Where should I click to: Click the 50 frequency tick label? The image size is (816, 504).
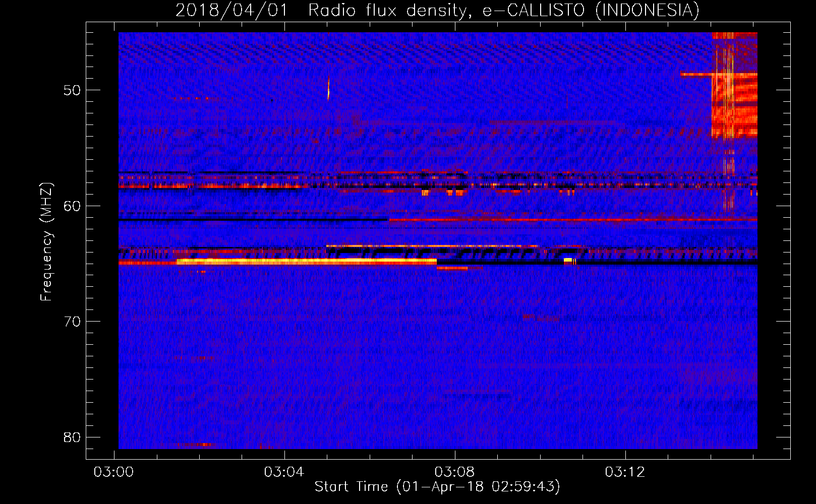[x=72, y=91]
